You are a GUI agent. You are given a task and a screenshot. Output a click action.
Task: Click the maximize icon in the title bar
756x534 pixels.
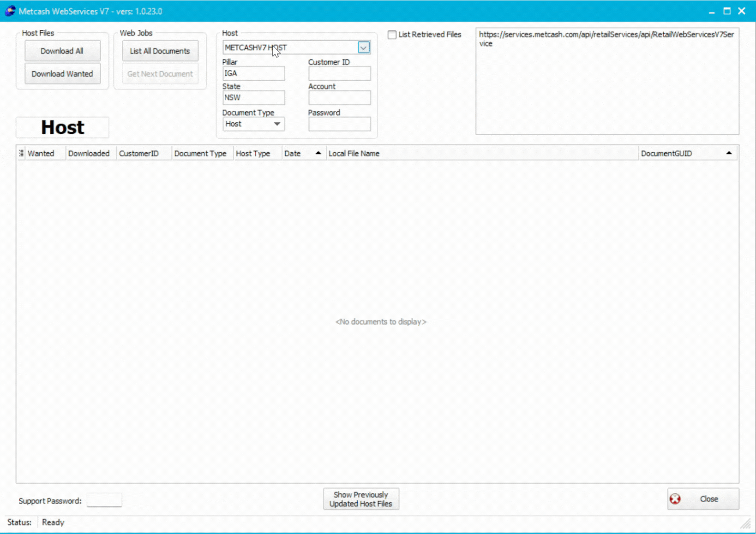coord(726,11)
